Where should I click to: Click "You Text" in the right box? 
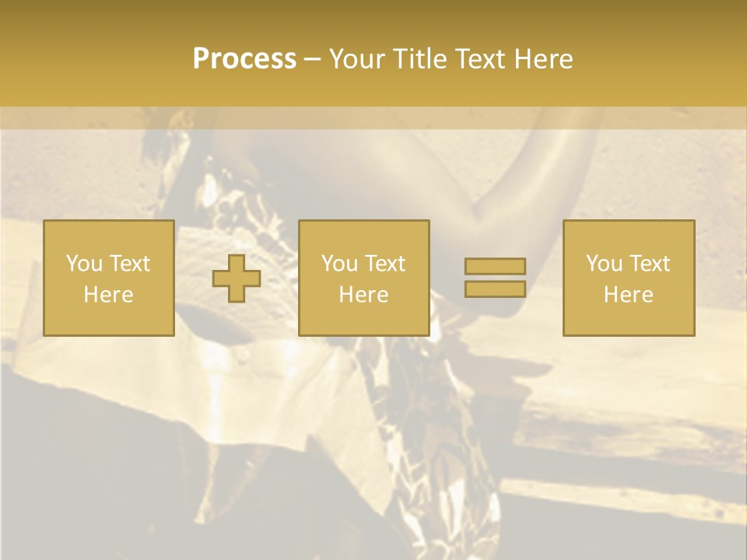click(628, 264)
